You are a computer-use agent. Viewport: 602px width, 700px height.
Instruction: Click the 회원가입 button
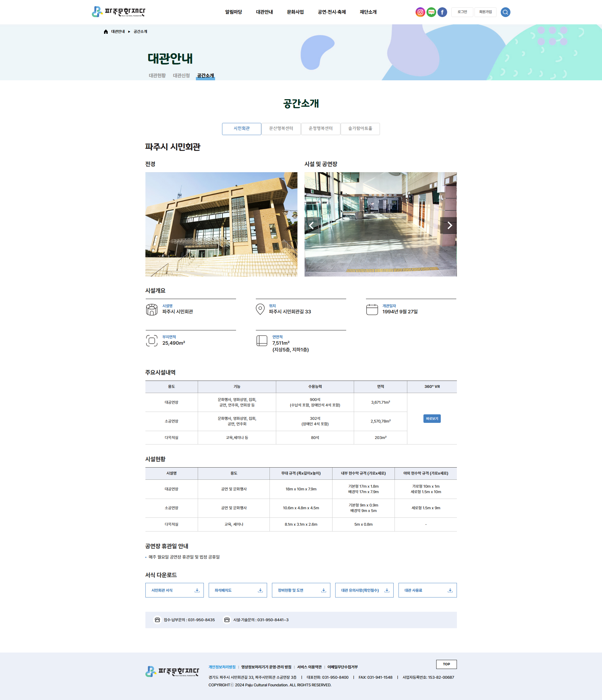(x=485, y=12)
